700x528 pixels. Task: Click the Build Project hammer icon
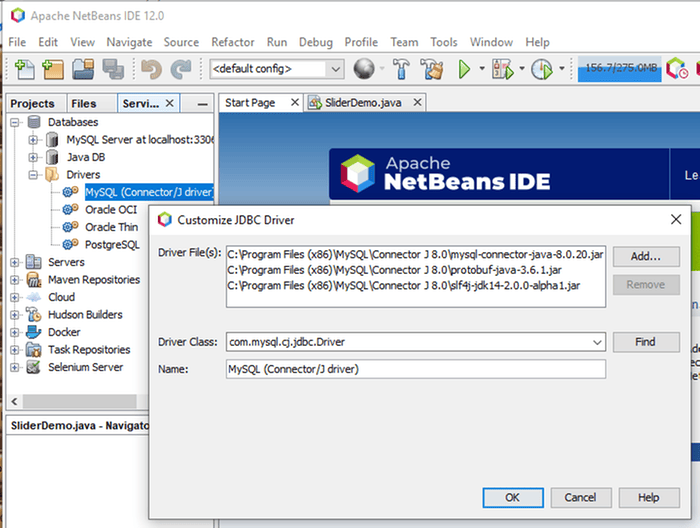pyautogui.click(x=401, y=69)
